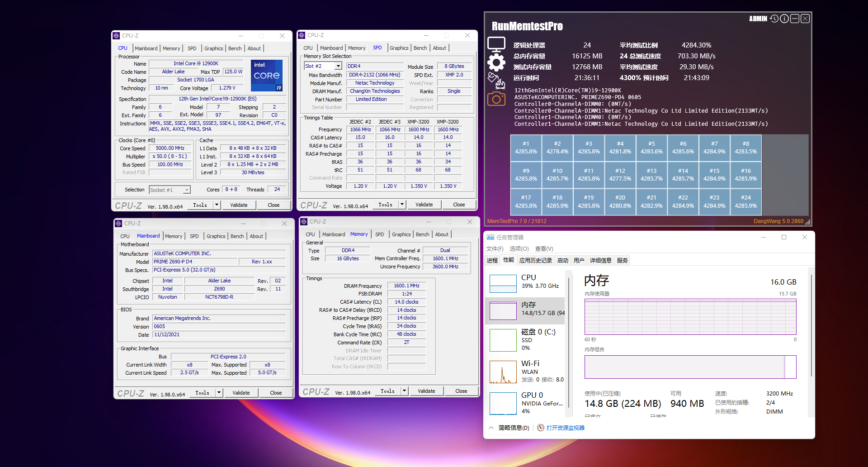Select the GPU 0 graph thumbnail
868x467 pixels.
(x=503, y=404)
